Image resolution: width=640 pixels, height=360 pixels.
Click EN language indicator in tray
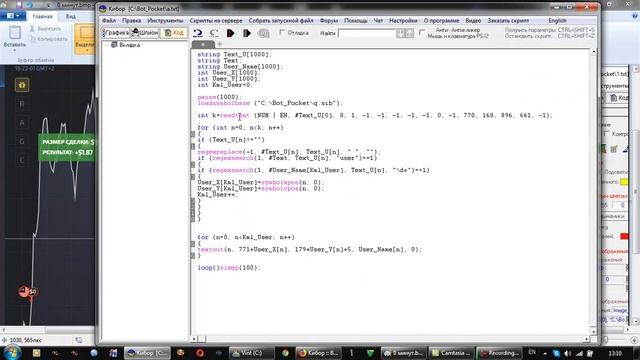pos(532,352)
